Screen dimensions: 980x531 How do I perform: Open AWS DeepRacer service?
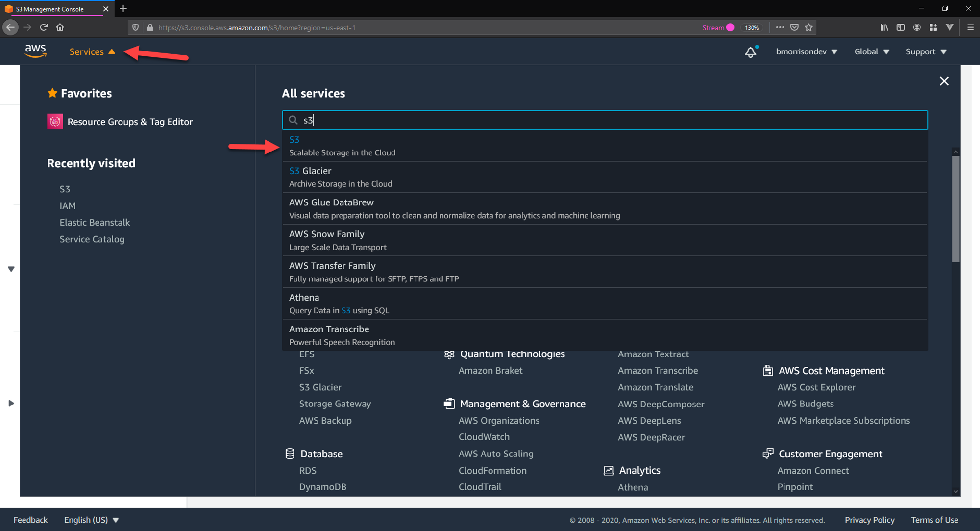651,437
